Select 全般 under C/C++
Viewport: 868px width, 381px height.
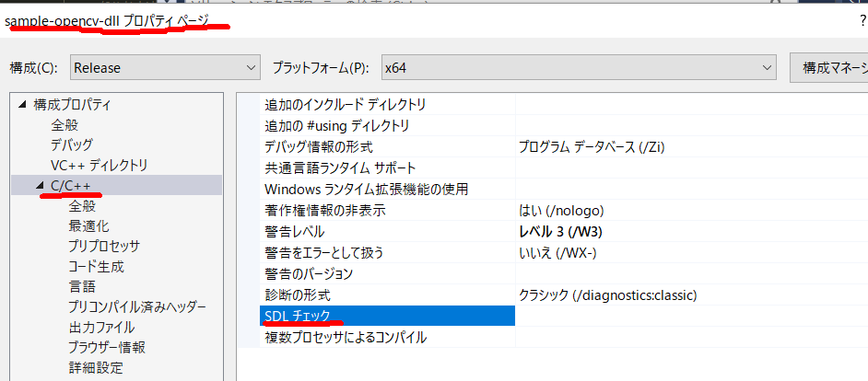83,206
